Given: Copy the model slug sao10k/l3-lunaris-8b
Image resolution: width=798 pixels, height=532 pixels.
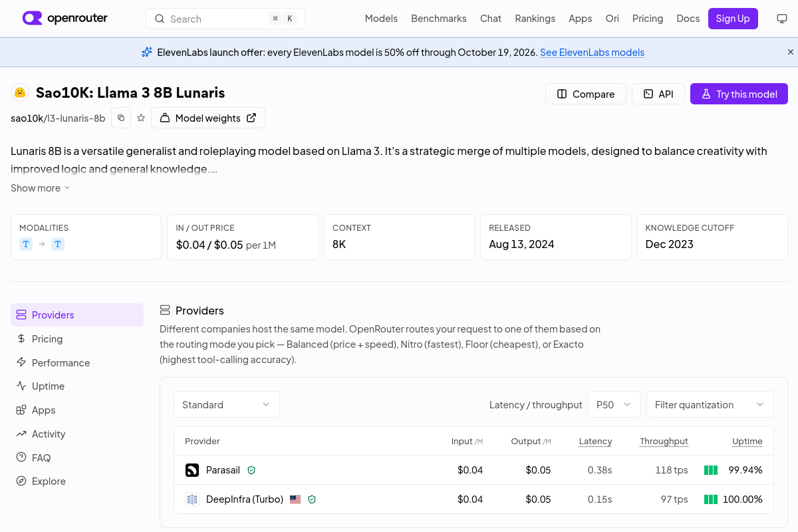Looking at the screenshot, I should click(x=121, y=118).
